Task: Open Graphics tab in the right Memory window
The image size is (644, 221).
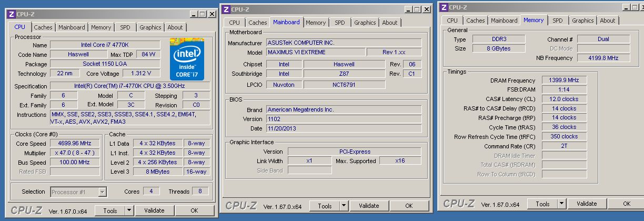Action: pos(583,21)
